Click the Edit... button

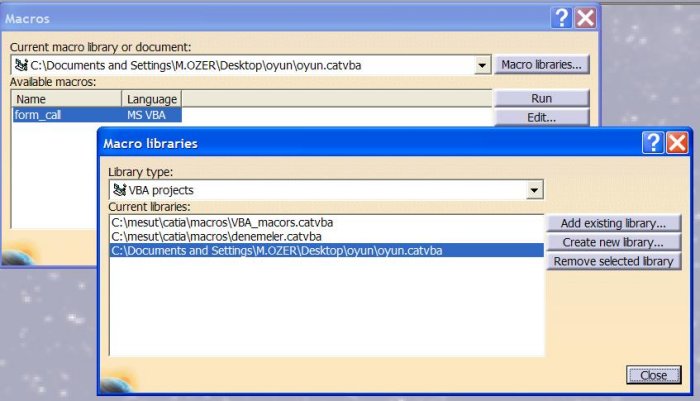(x=541, y=117)
